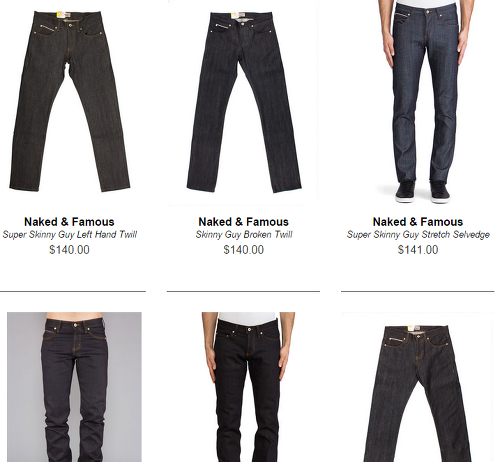Click the yellow tag on Broken Twill jeans
The width and height of the screenshot is (500, 462).
point(235,15)
